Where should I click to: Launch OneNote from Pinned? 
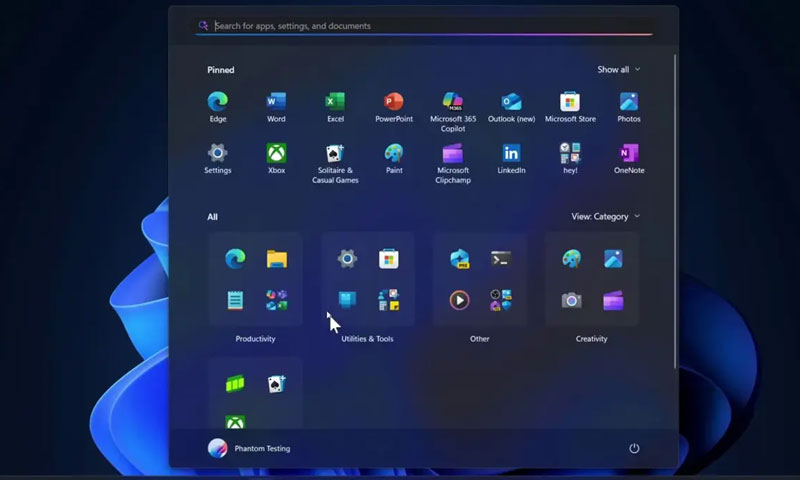pos(629,159)
